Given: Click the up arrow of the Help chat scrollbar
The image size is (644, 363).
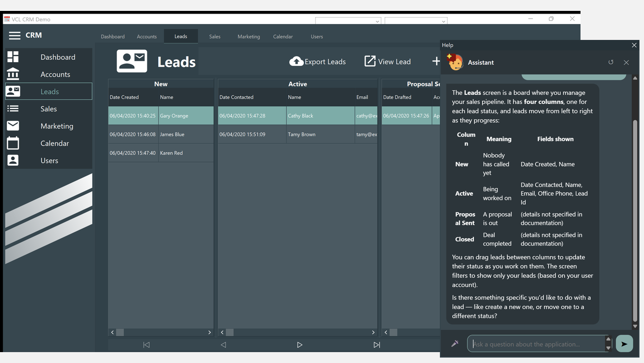Looking at the screenshot, I should point(635,78).
